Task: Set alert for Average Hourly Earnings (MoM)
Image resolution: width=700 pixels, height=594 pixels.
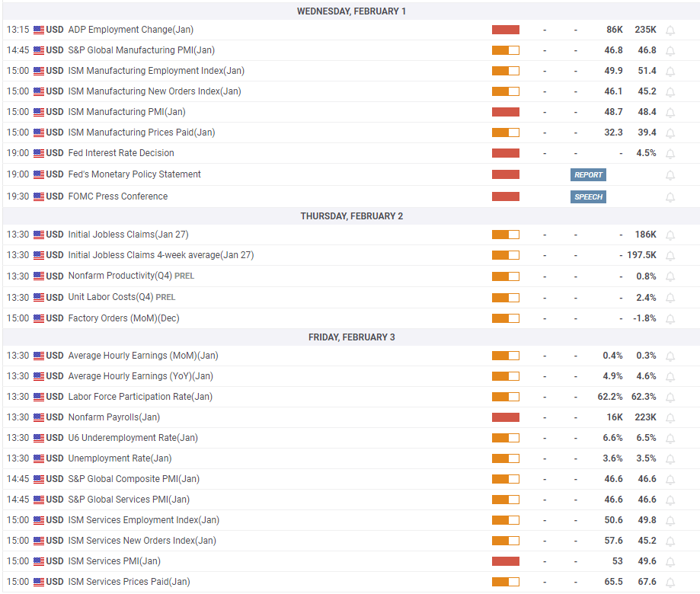Action: 670,356
